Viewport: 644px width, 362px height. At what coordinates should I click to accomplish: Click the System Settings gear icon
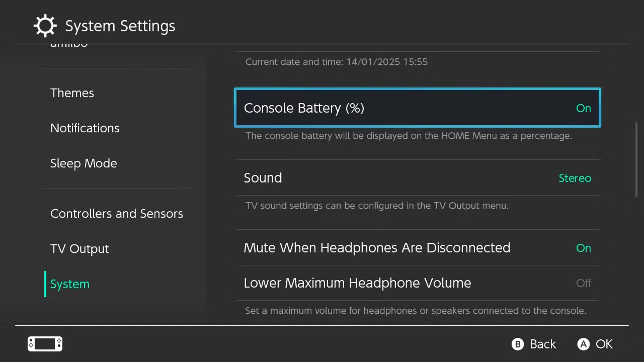point(45,26)
